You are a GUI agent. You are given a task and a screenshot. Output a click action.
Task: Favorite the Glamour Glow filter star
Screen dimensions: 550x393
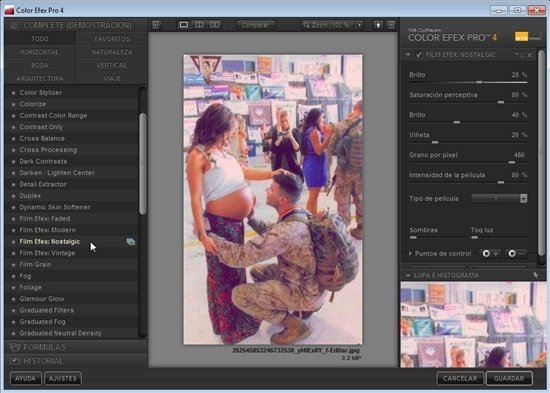pos(13,299)
